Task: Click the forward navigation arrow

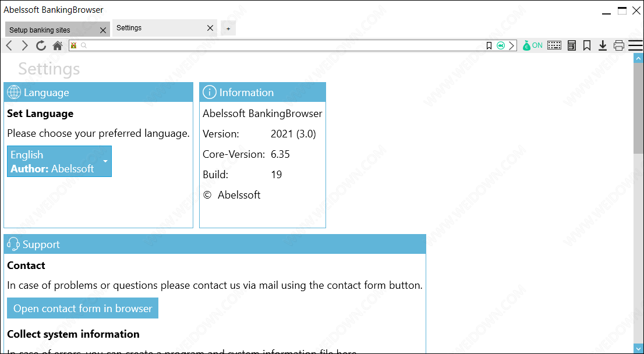Action: (24, 45)
